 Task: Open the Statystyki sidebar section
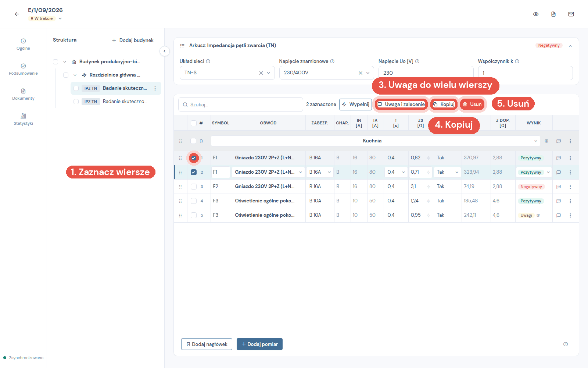23,119
